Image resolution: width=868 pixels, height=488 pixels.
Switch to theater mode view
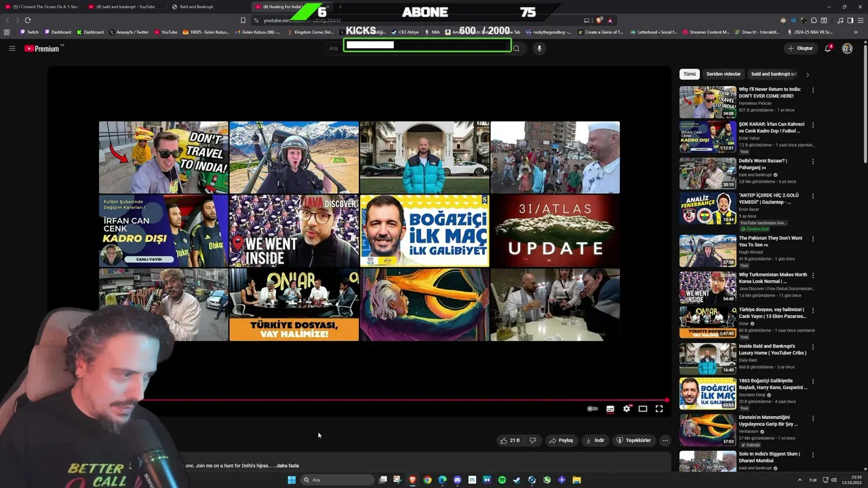click(643, 409)
